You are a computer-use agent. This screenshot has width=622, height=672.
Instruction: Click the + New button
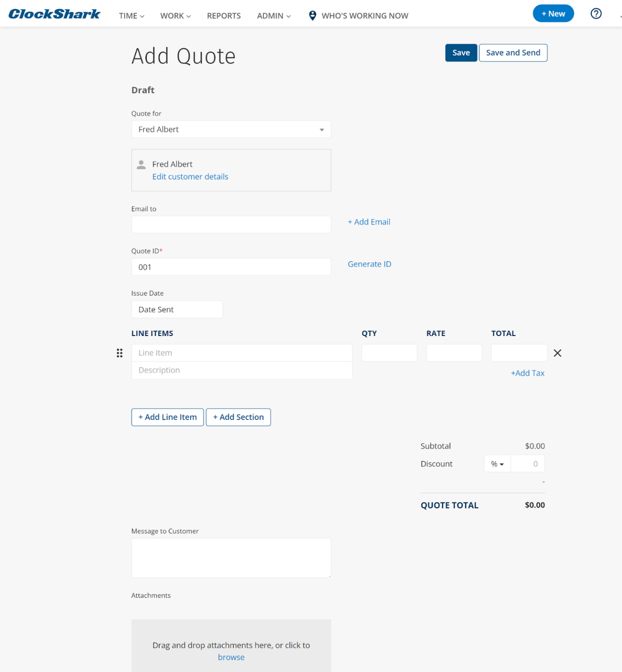pos(553,14)
